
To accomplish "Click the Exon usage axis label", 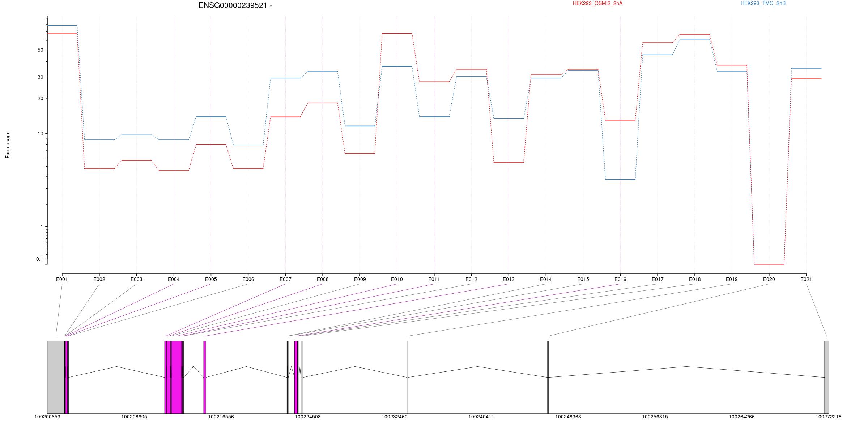I will pyautogui.click(x=8, y=145).
